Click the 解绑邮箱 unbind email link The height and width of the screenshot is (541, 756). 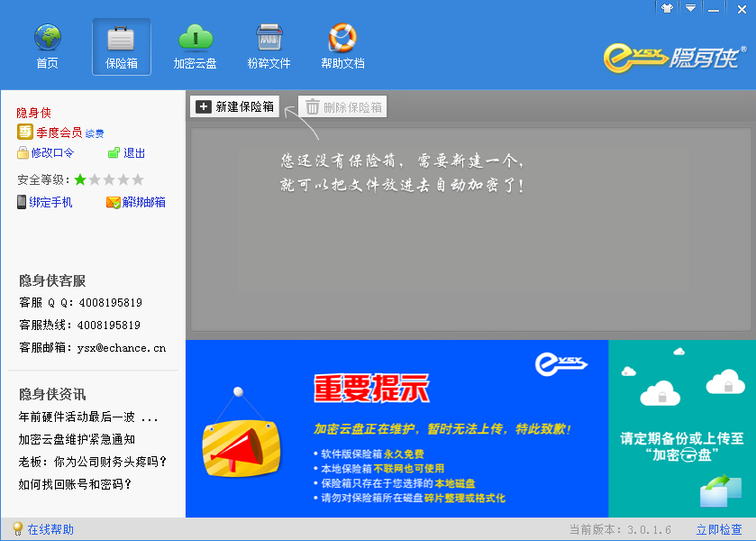tap(143, 202)
